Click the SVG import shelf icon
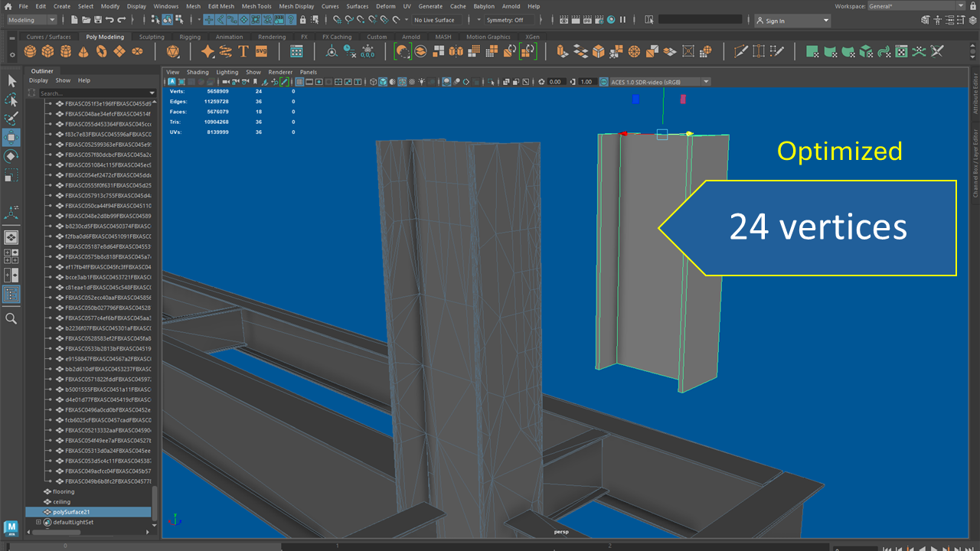The image size is (980, 551). click(262, 51)
